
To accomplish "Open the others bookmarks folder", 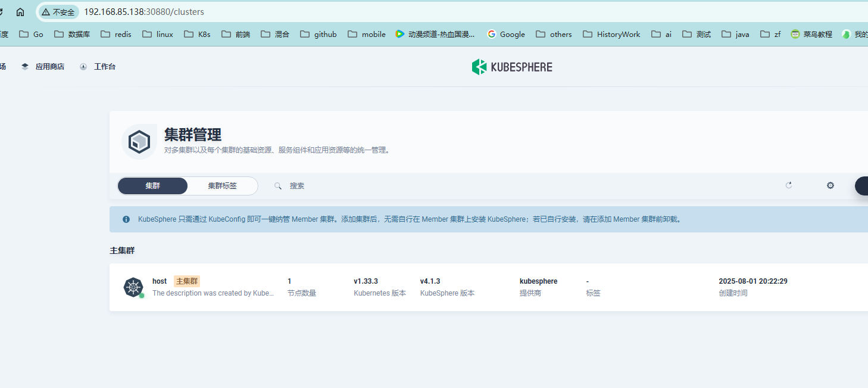I will (554, 34).
